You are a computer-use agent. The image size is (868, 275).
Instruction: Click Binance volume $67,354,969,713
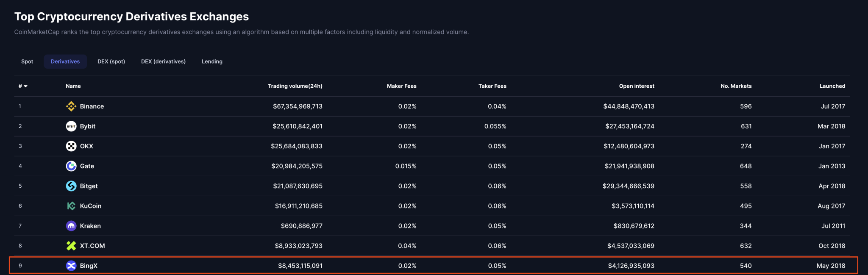click(x=298, y=106)
